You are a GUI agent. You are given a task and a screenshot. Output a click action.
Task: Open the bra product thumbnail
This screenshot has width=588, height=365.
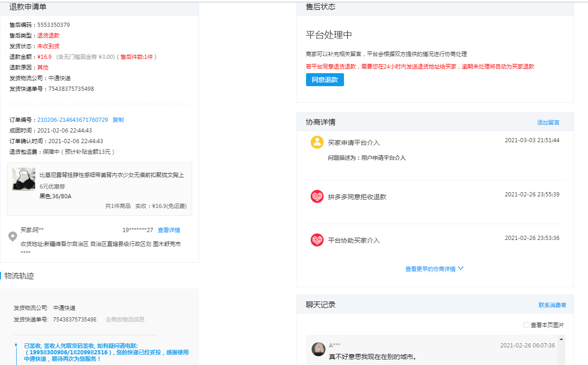[24, 179]
